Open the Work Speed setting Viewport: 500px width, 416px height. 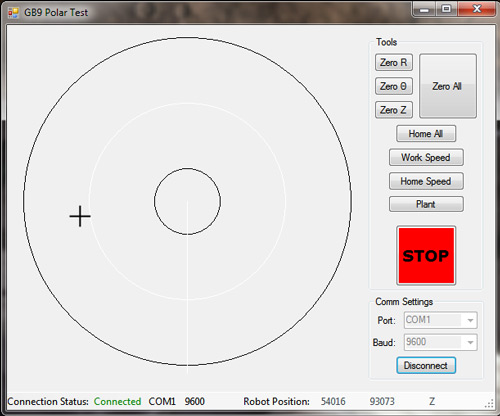tap(426, 157)
